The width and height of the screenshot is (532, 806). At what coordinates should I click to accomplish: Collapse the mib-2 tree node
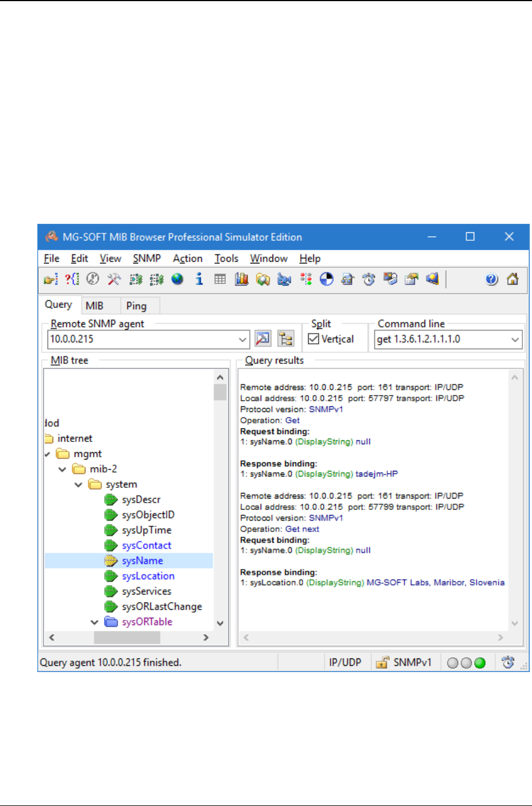coord(63,469)
